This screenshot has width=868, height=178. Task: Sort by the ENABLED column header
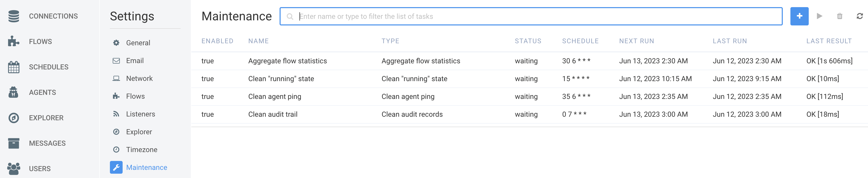217,41
